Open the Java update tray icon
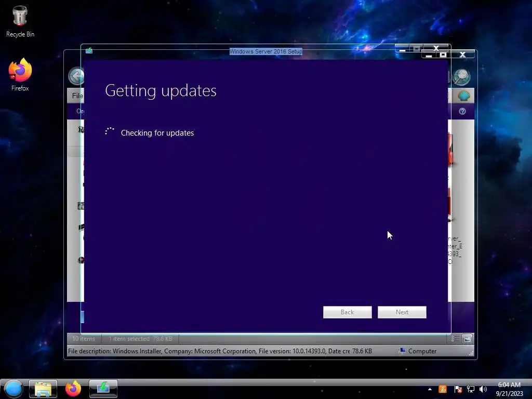 (x=443, y=389)
